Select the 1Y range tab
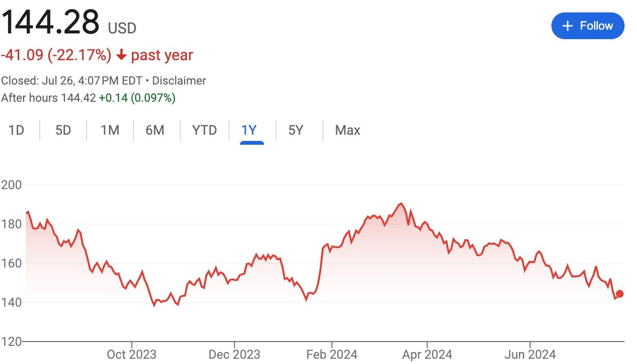This screenshot has width=637, height=364. coord(249,130)
